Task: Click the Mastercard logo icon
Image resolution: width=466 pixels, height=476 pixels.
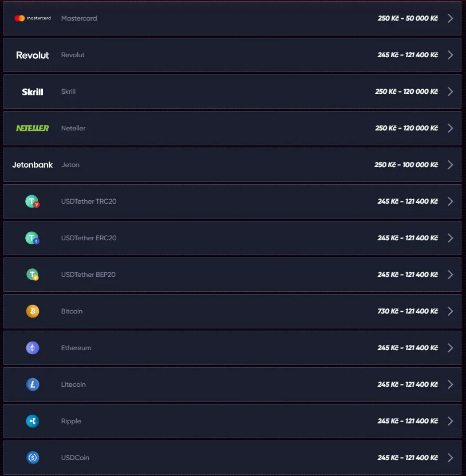Action: point(33,18)
